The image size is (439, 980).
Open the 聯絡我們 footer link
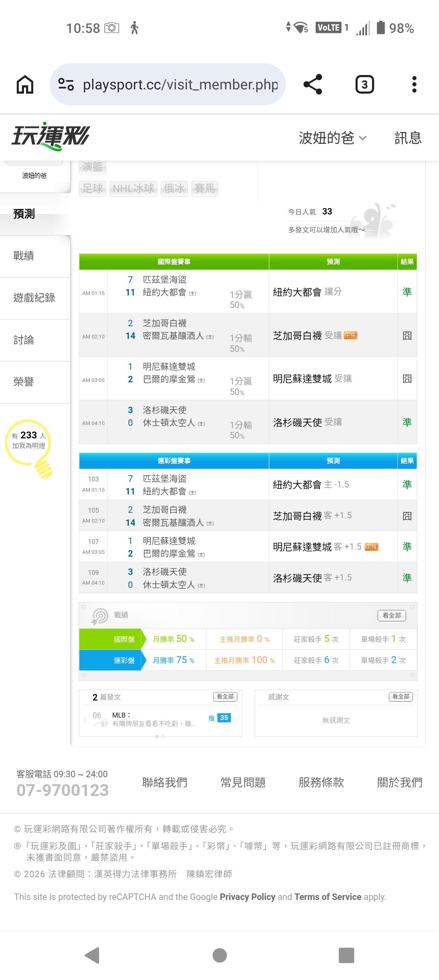point(165,782)
